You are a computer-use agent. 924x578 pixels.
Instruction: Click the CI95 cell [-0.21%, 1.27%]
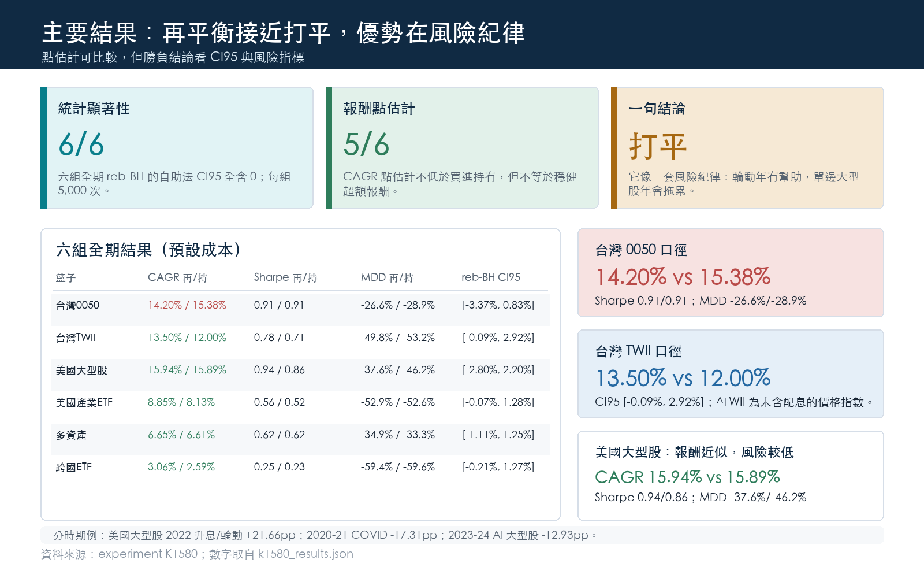pos(498,467)
